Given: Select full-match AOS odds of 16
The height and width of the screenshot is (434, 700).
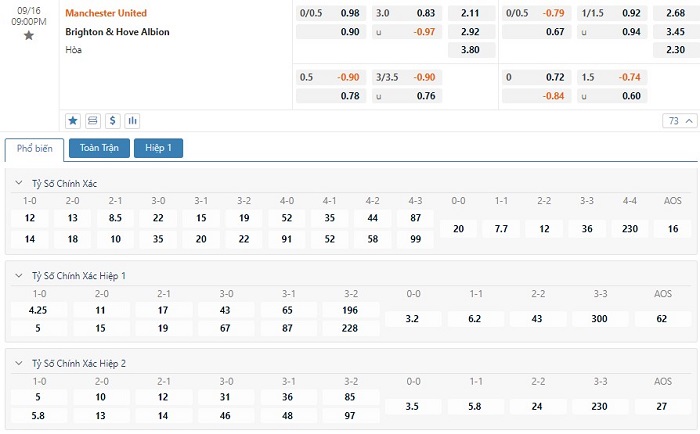Looking at the screenshot, I should point(672,229).
